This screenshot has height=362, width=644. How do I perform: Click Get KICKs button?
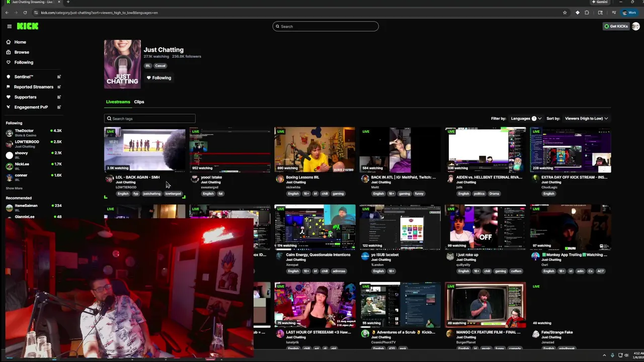point(616,26)
